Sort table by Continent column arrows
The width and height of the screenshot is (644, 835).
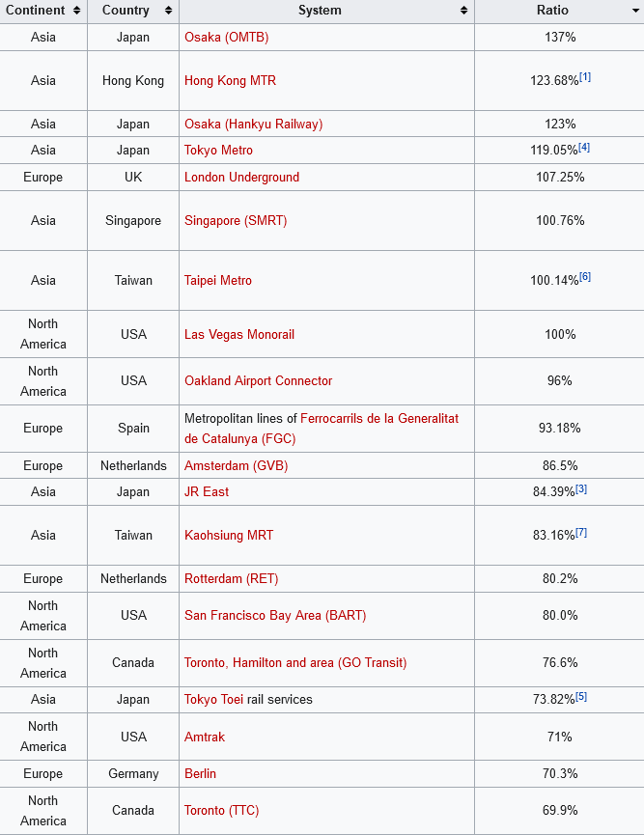point(76,11)
